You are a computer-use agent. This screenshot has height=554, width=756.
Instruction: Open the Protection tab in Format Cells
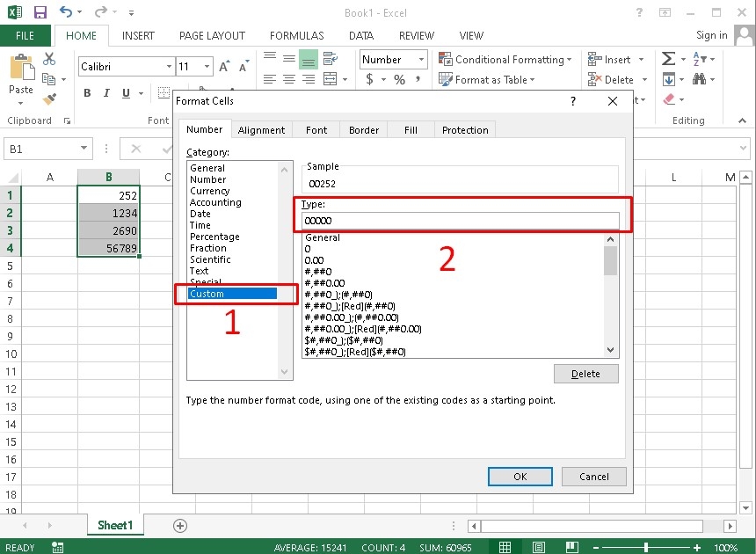coord(465,130)
